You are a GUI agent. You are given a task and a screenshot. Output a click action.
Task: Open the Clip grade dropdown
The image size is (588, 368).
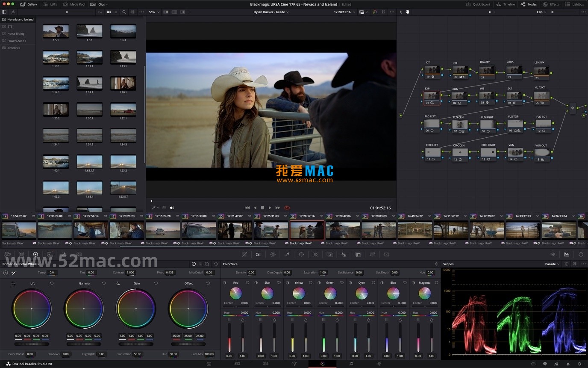tap(541, 12)
